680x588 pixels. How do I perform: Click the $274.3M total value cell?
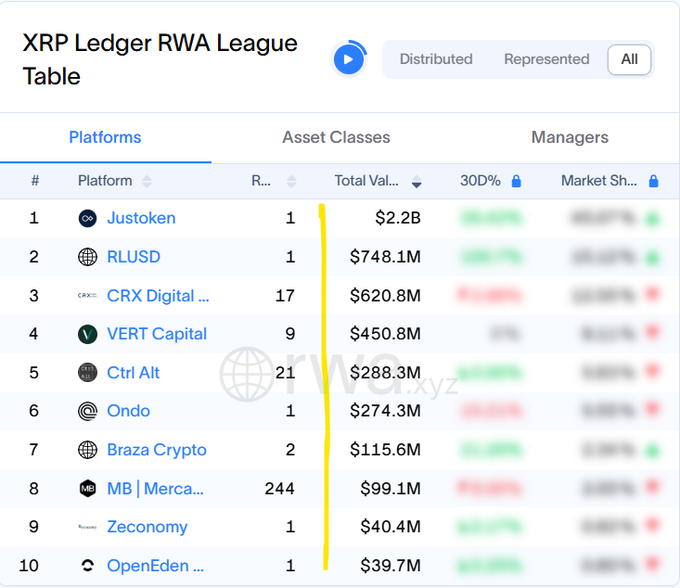pyautogui.click(x=385, y=411)
